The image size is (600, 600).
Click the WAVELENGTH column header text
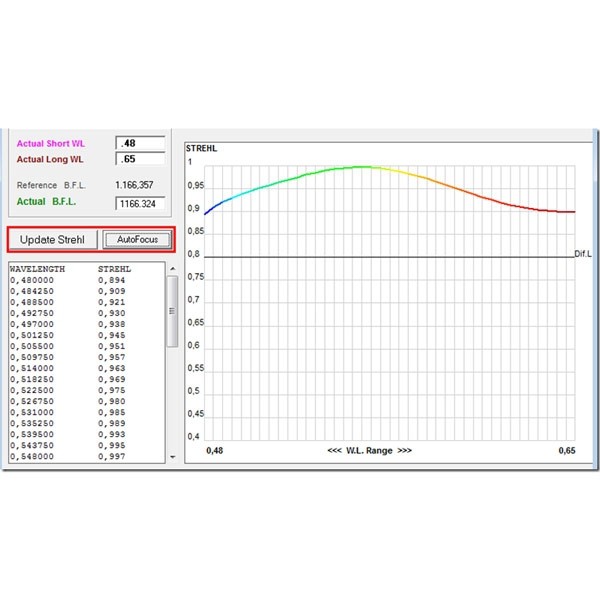click(37, 268)
